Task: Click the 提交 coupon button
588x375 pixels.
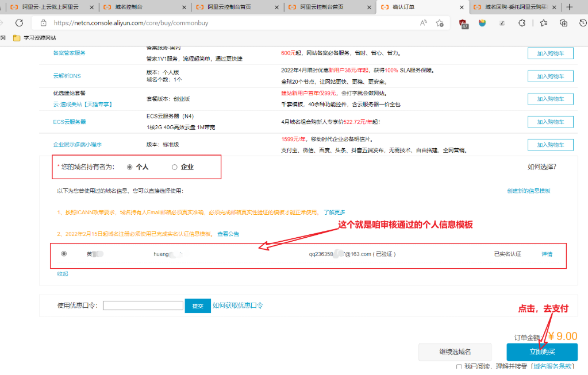Action: [198, 306]
